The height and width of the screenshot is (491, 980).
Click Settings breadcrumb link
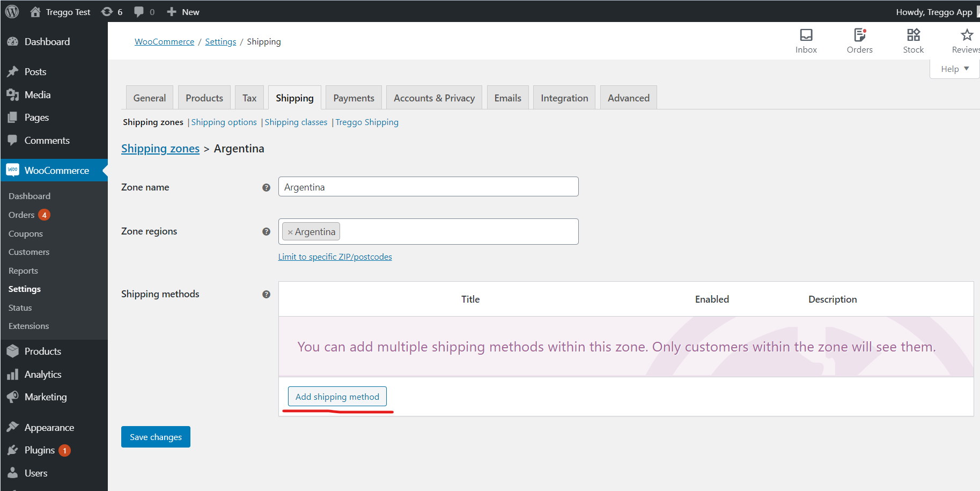click(220, 42)
